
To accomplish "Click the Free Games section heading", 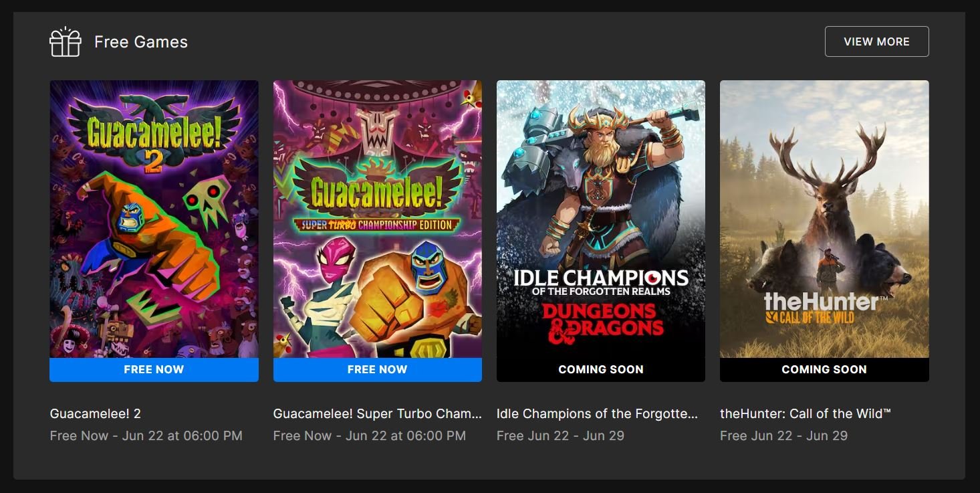I will (x=141, y=41).
